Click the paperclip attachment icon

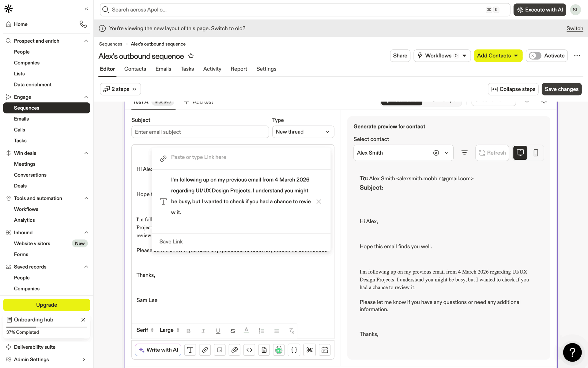click(235, 350)
